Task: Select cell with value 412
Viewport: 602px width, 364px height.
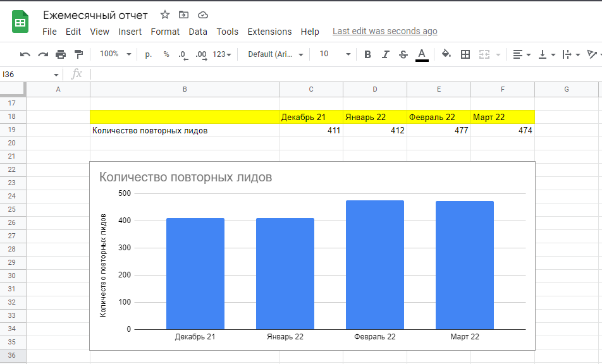Action: coord(375,130)
